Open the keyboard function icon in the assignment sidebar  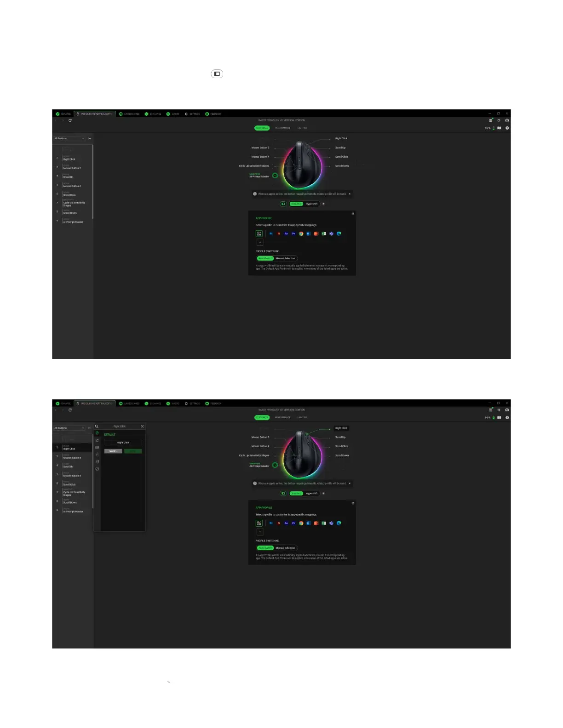tap(97, 447)
